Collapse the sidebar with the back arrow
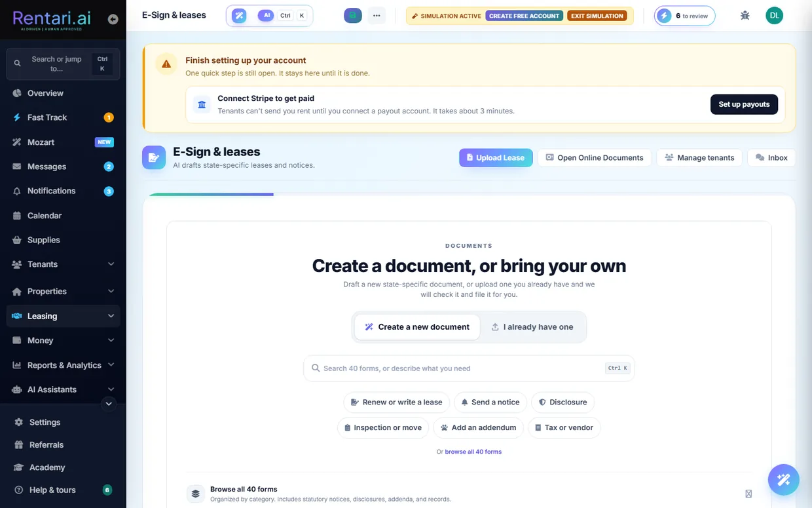 click(113, 20)
